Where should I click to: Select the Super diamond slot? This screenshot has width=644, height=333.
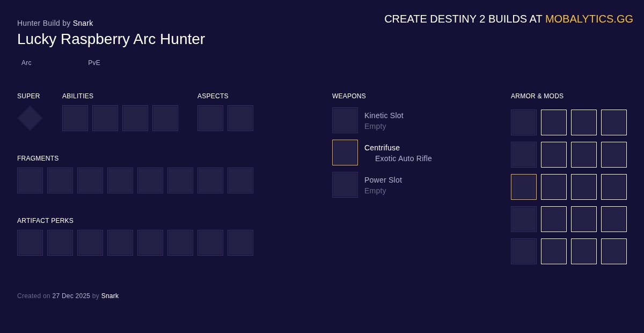click(x=30, y=118)
